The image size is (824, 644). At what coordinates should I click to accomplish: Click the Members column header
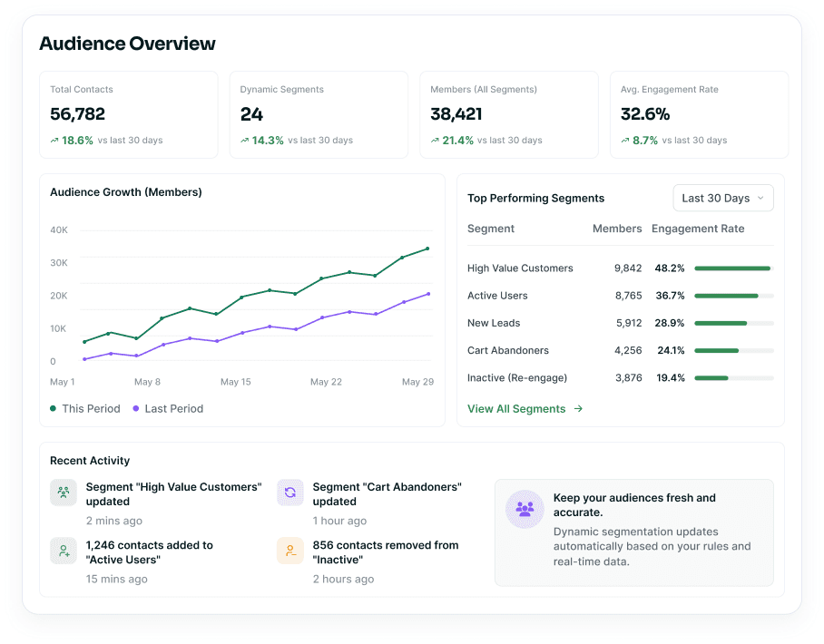click(617, 229)
